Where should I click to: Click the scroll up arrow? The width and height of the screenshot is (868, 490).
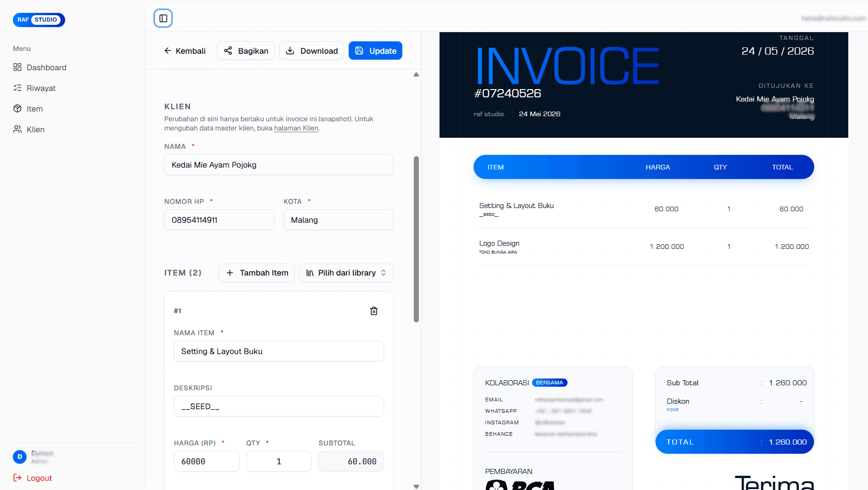coord(416,74)
